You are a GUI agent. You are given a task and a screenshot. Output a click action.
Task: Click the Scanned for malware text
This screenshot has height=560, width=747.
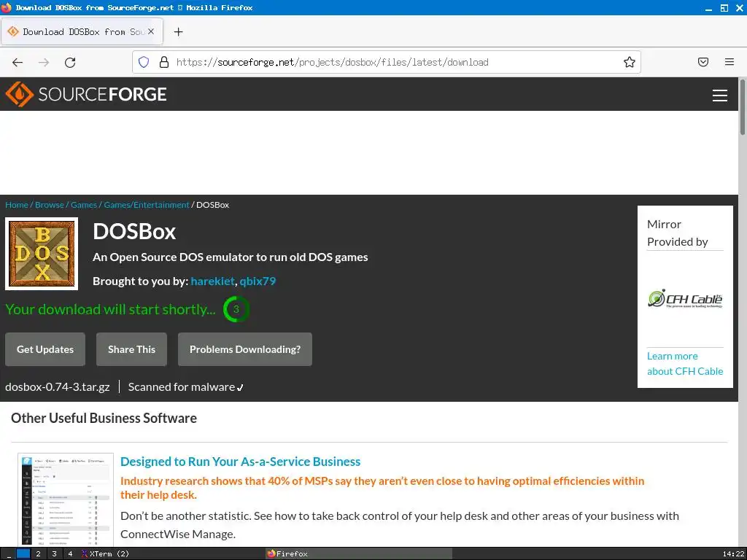click(x=182, y=387)
